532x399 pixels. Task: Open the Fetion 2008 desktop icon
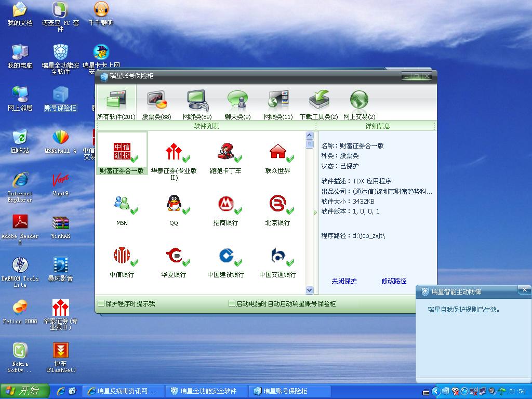coord(20,312)
